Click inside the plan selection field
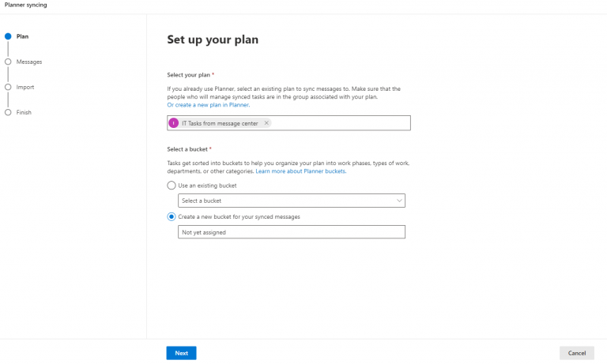The image size is (607, 364). [x=340, y=123]
